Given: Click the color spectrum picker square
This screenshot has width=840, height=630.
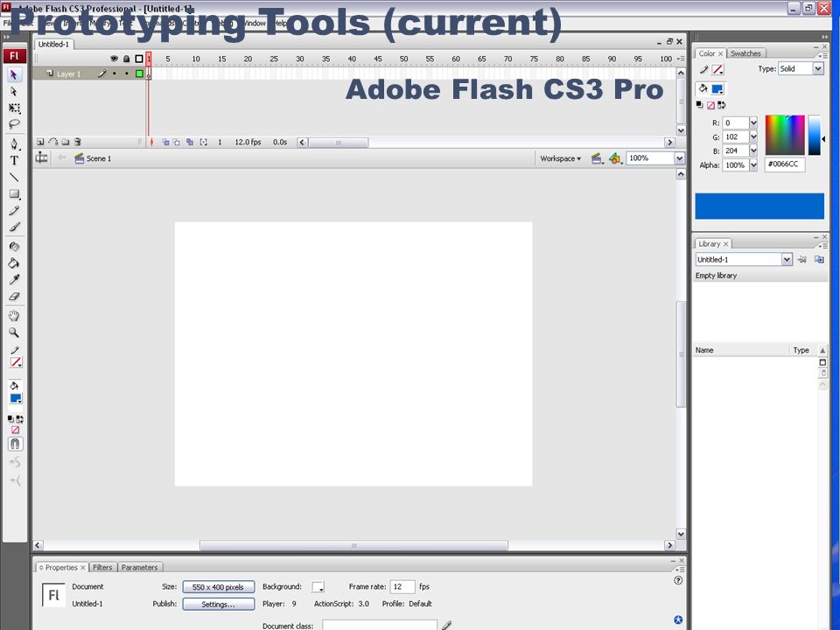Looking at the screenshot, I should [x=785, y=135].
